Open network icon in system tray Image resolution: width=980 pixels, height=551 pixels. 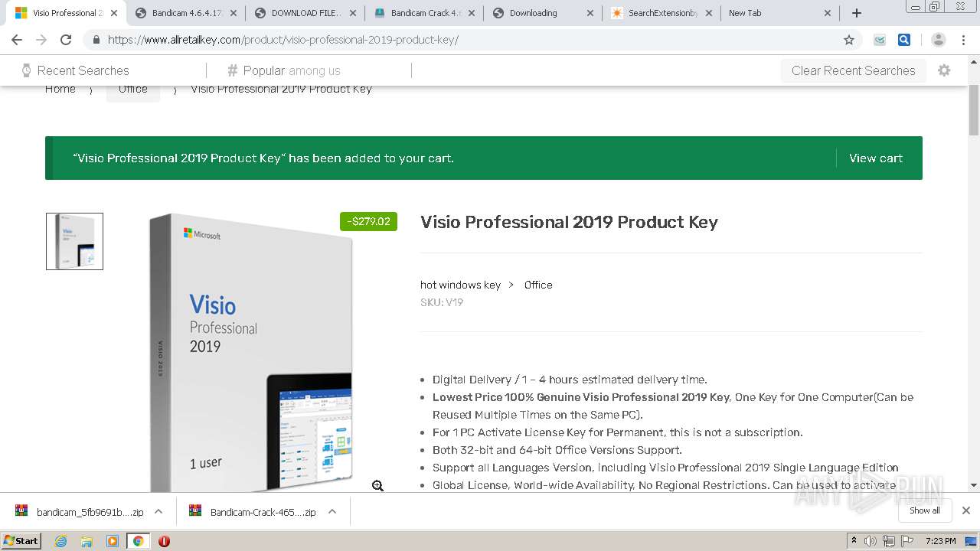(889, 541)
